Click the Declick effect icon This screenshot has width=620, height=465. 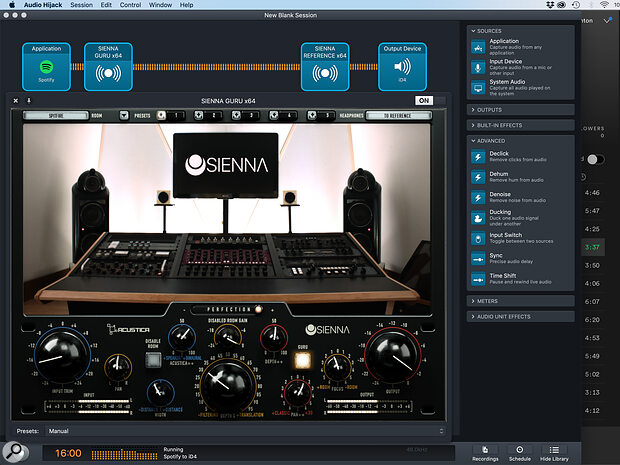pyautogui.click(x=478, y=157)
